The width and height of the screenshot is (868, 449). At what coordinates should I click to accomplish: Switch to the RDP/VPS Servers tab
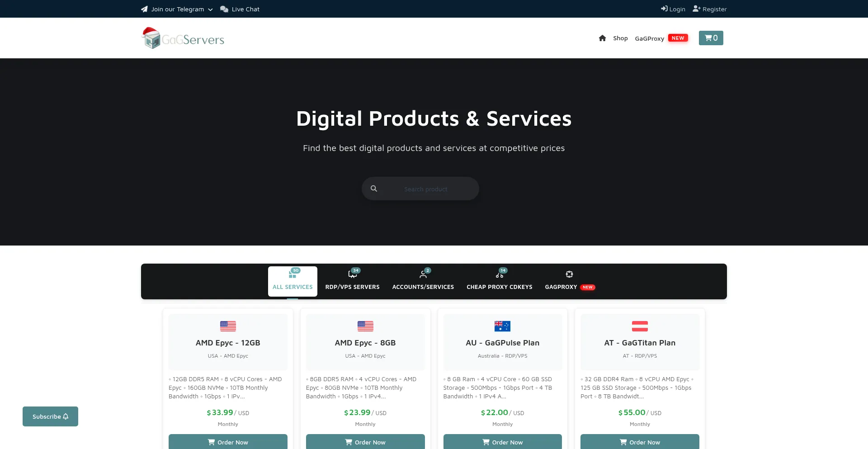(352, 281)
